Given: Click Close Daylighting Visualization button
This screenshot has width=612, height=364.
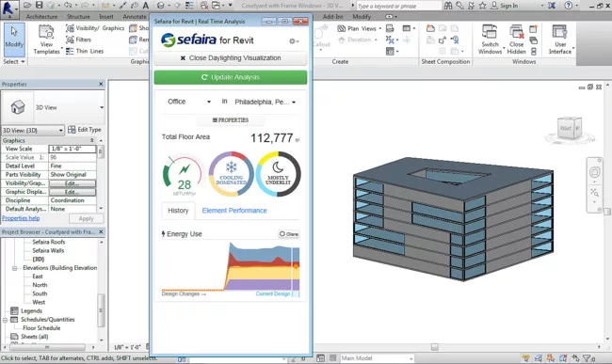Looking at the screenshot, I should [x=231, y=58].
